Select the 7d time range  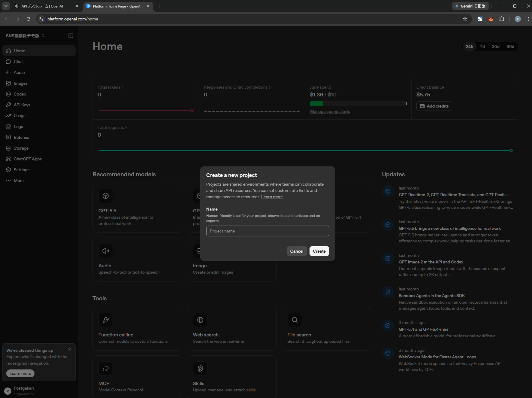482,47
